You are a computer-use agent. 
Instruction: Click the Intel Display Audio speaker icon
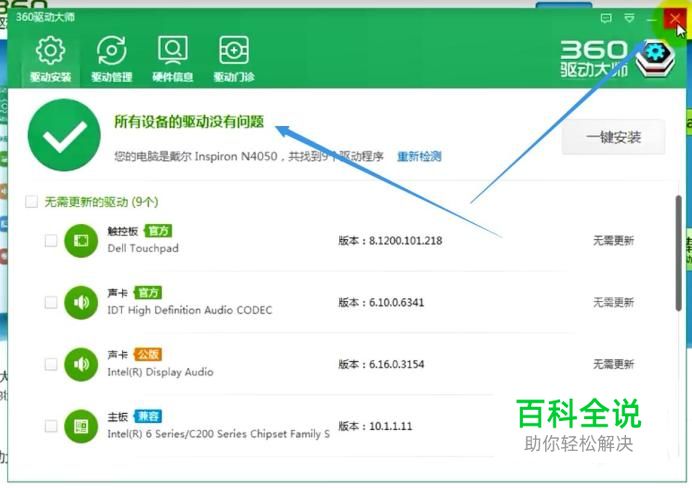pos(81,364)
